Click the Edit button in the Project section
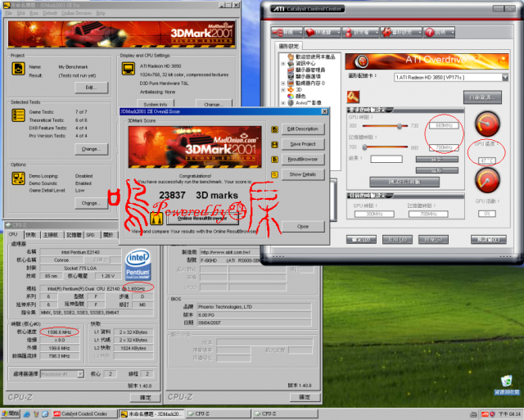The height and width of the screenshot is (420, 524). 91,88
